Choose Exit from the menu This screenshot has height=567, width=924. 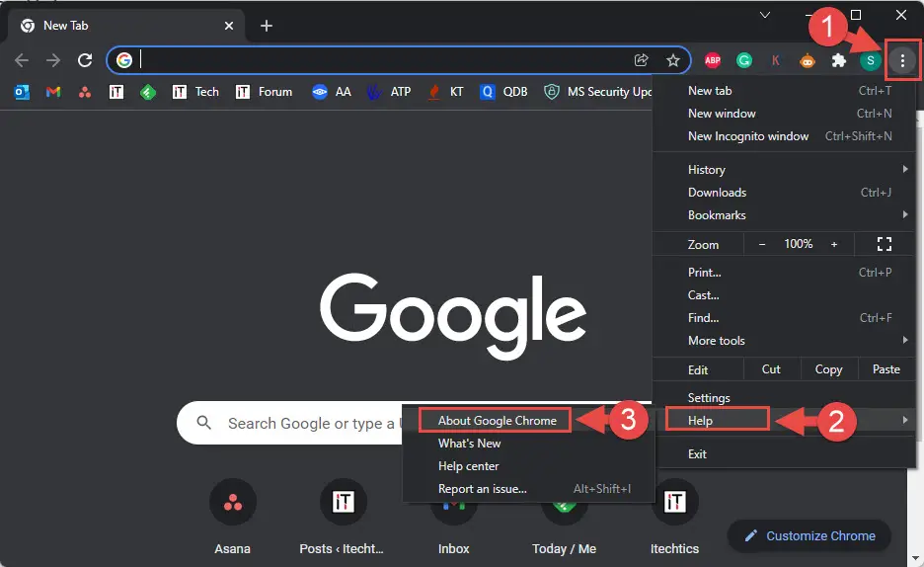pyautogui.click(x=785, y=454)
